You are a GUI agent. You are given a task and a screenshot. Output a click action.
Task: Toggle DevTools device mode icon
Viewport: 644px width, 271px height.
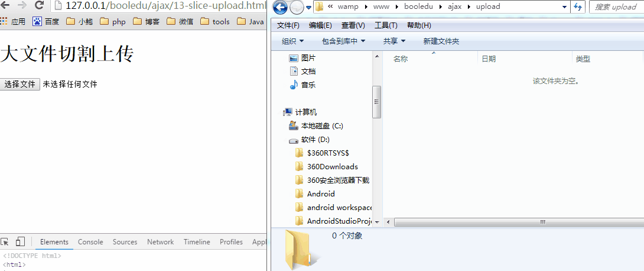tap(20, 241)
